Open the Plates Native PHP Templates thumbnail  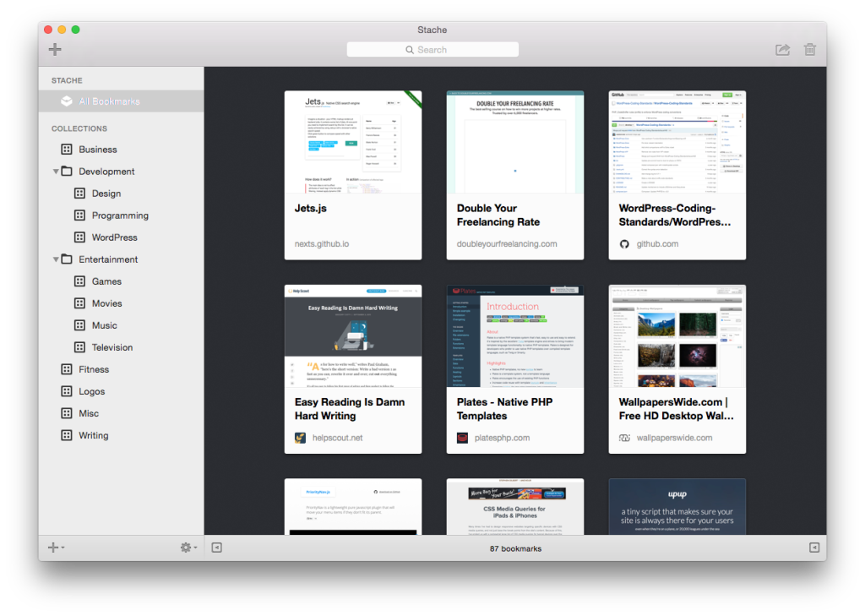515,335
